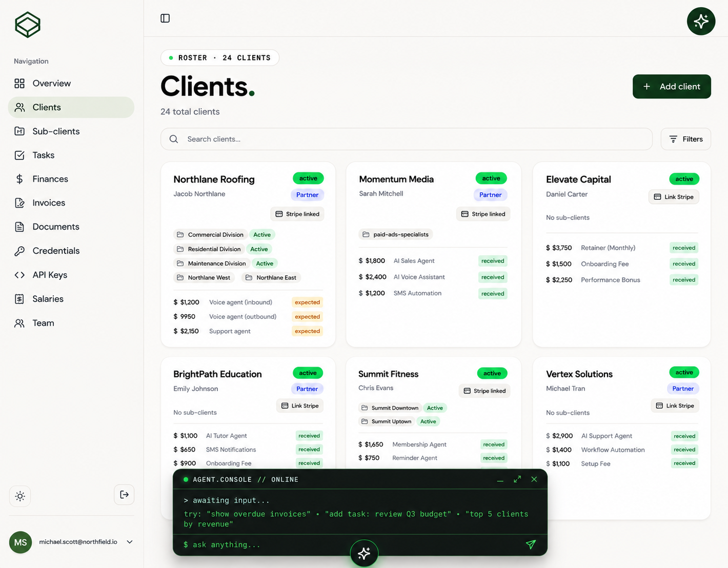
Task: Minimize the agent console
Action: click(x=500, y=480)
